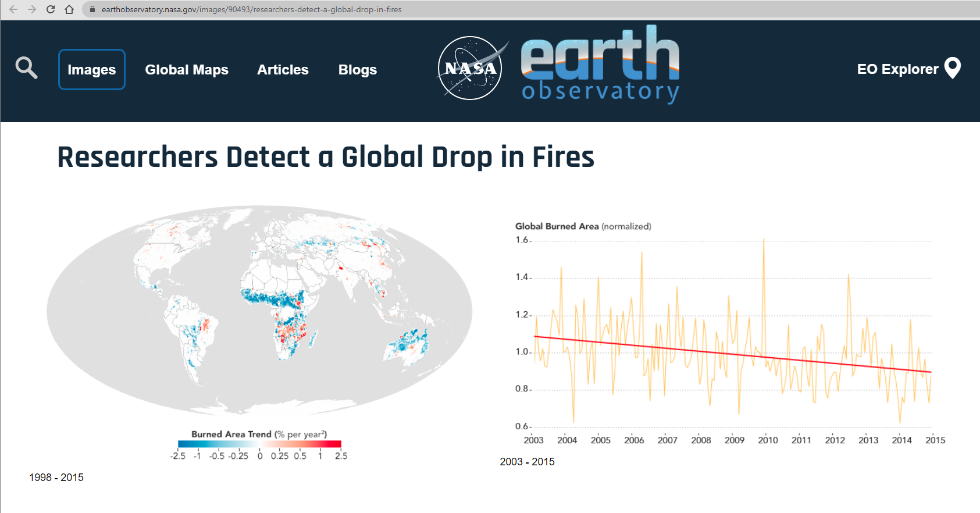980x513 pixels.
Task: Go to Articles in navigation
Action: pyautogui.click(x=283, y=70)
